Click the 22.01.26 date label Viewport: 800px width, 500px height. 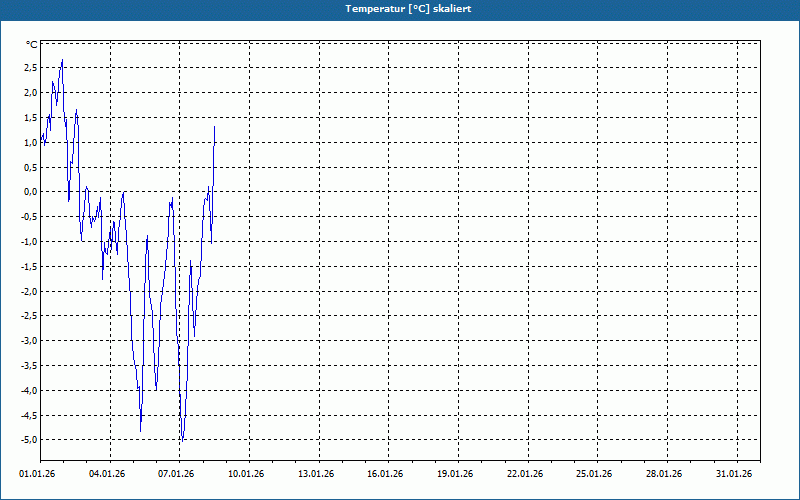(x=525, y=474)
